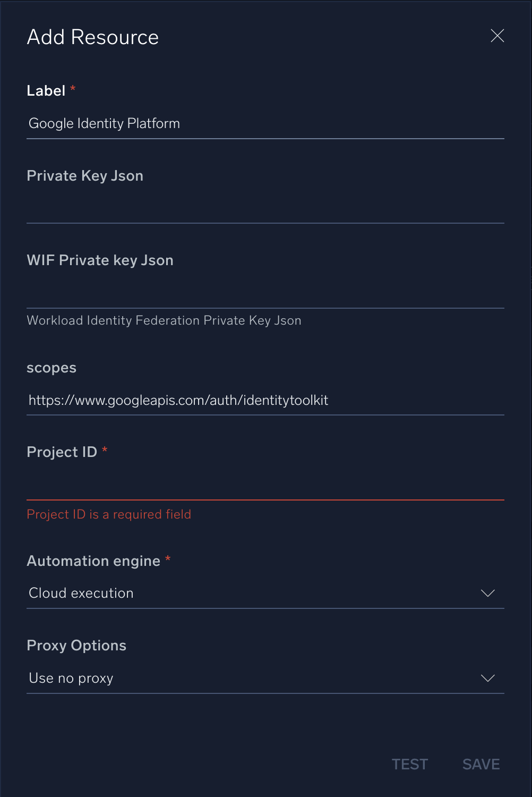Click the Private Key Json heading
This screenshot has height=797, width=532.
click(85, 176)
